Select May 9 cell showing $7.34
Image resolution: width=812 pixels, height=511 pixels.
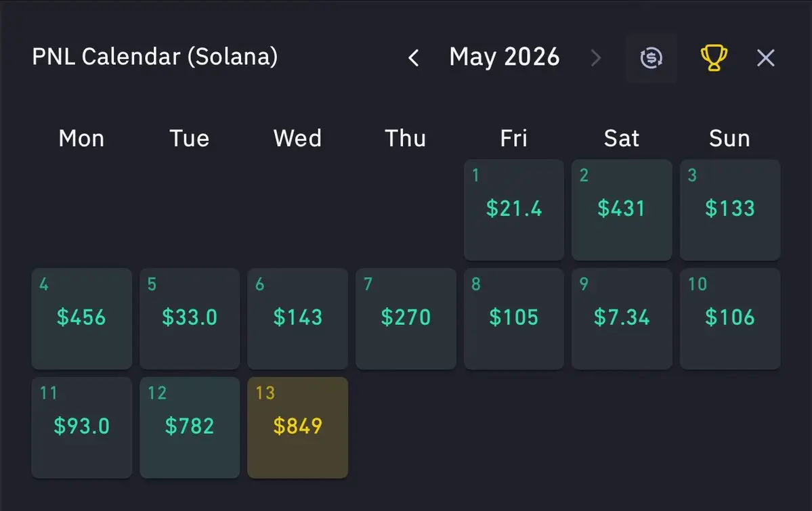pyautogui.click(x=622, y=318)
